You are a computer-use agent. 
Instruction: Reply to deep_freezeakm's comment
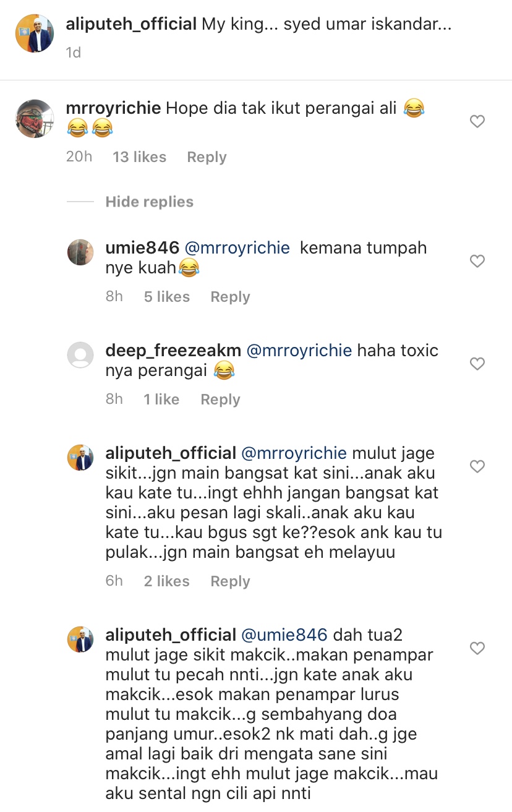tap(220, 400)
